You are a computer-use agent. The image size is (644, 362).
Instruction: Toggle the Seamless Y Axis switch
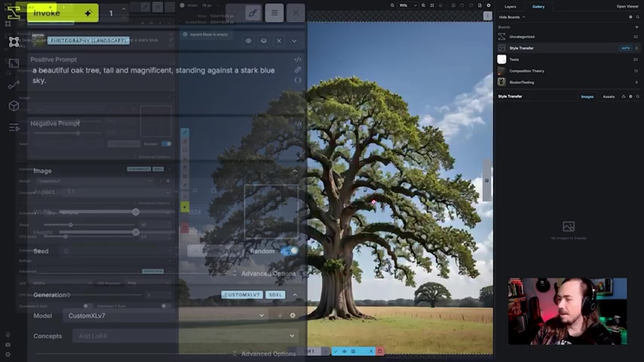click(164, 305)
